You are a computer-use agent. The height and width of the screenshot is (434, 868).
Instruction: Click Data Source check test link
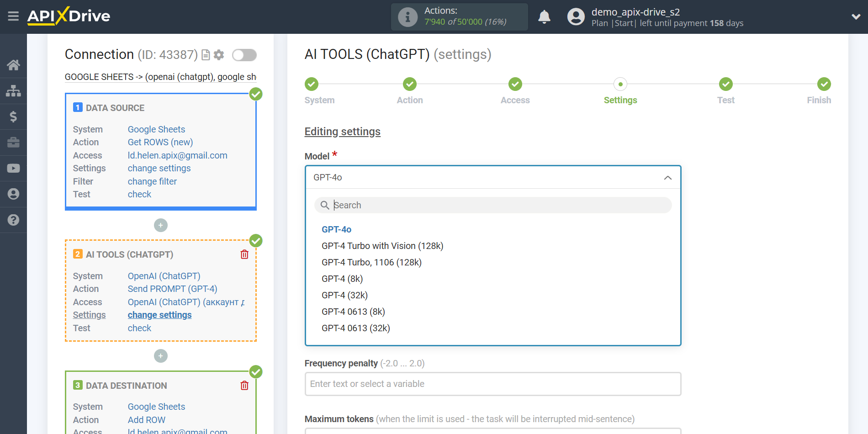pyautogui.click(x=139, y=194)
